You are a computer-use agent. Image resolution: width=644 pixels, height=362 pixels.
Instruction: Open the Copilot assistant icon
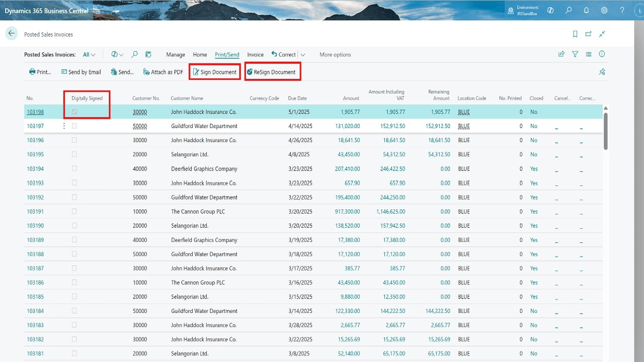pos(550,10)
